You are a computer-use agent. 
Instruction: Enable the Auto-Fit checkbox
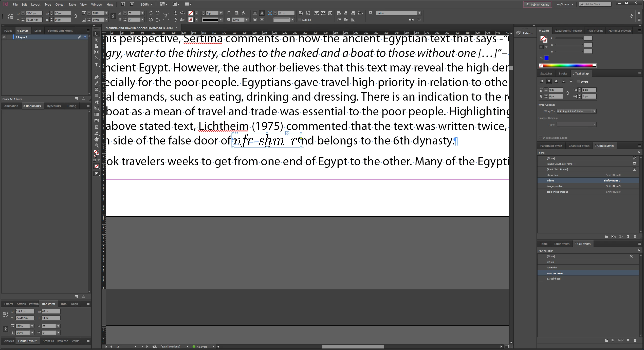tap(300, 20)
